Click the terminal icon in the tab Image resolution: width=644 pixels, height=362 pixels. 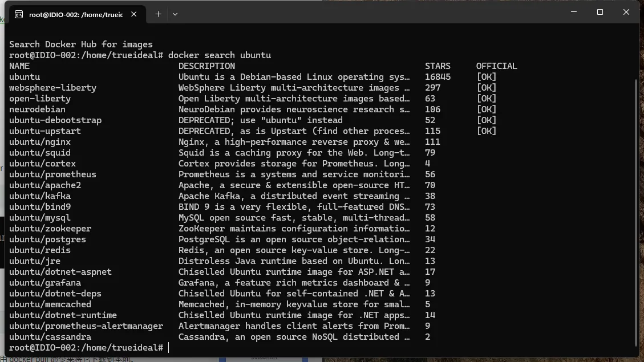tap(19, 14)
